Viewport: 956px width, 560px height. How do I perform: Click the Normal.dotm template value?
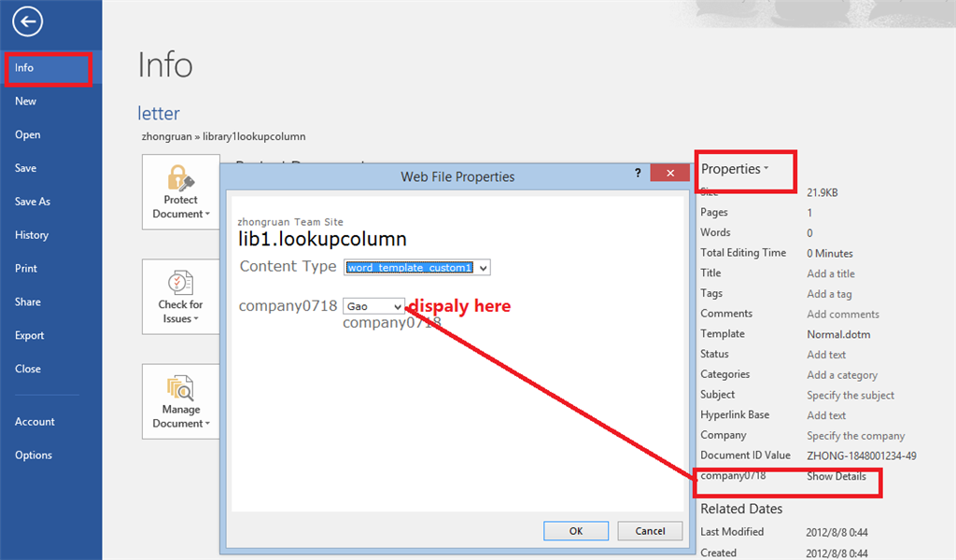click(838, 334)
